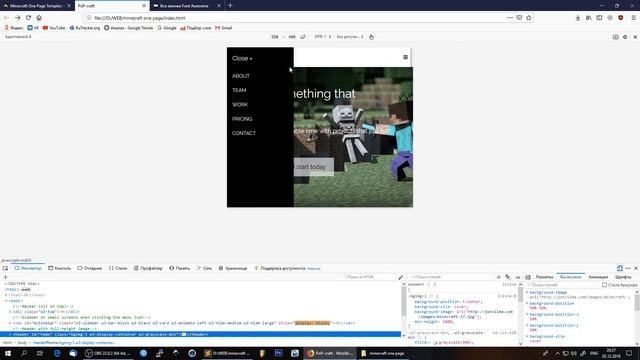640x360 pixels.
Task: Expand the div w3-top node
Action: [x=10, y=311]
